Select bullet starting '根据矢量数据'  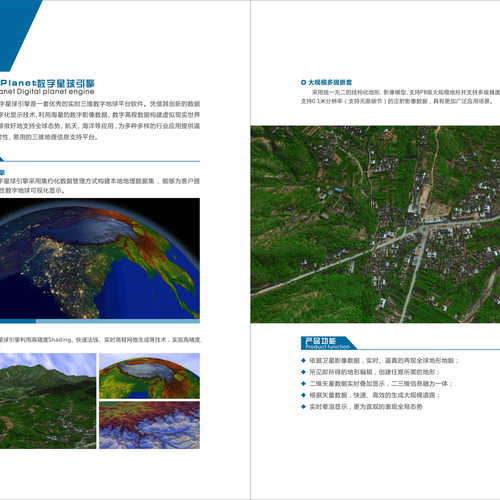370,395
